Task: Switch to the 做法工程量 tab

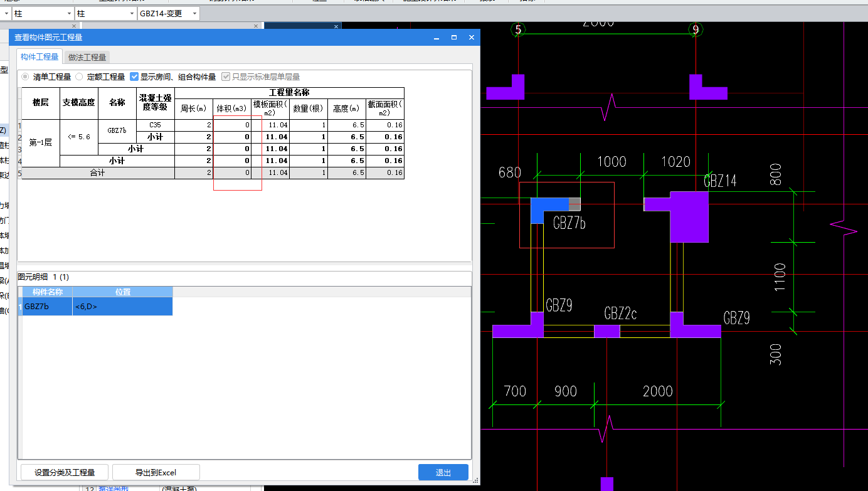Action: coord(87,57)
